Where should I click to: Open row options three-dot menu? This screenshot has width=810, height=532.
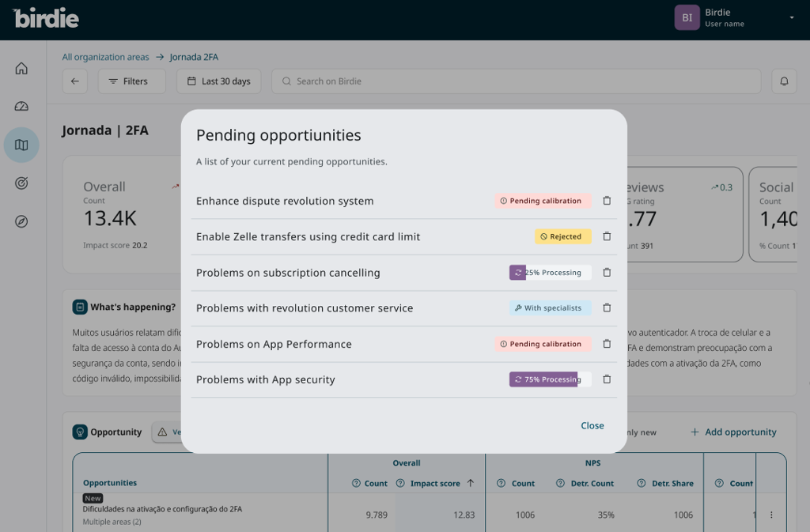coord(771,515)
